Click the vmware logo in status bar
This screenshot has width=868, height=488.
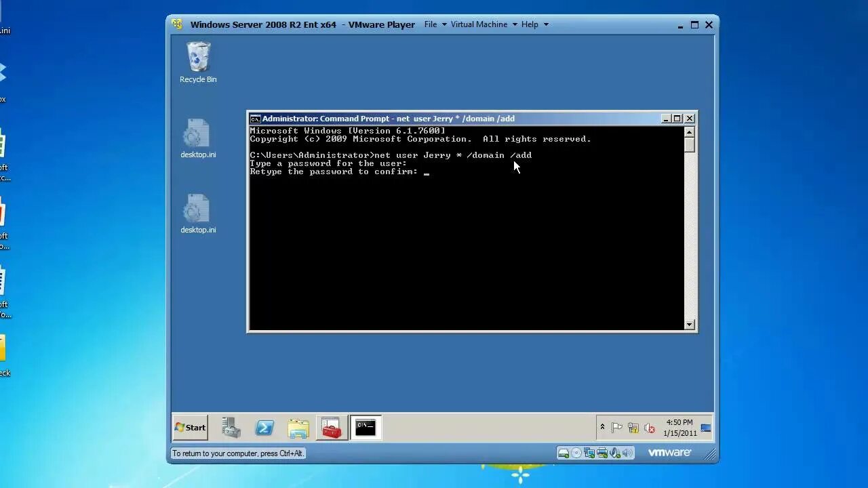pos(669,453)
